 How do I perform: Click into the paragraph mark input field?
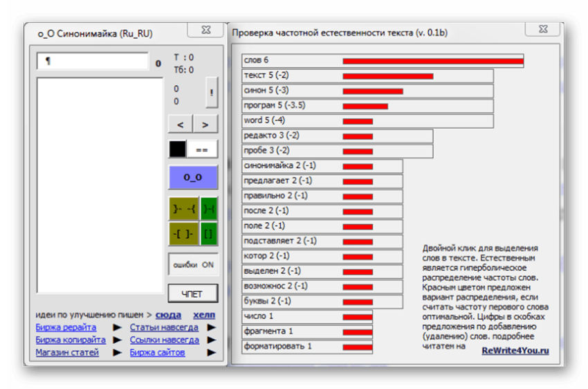(93, 61)
